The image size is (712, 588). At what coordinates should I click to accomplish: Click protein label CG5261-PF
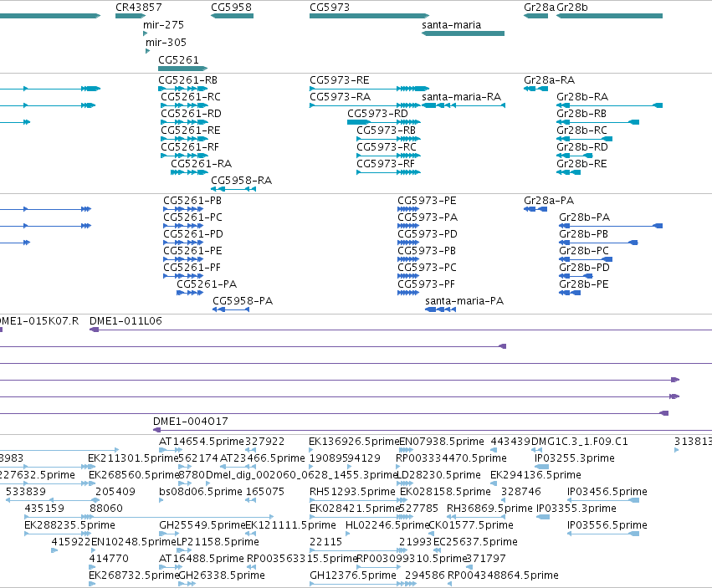point(192,268)
